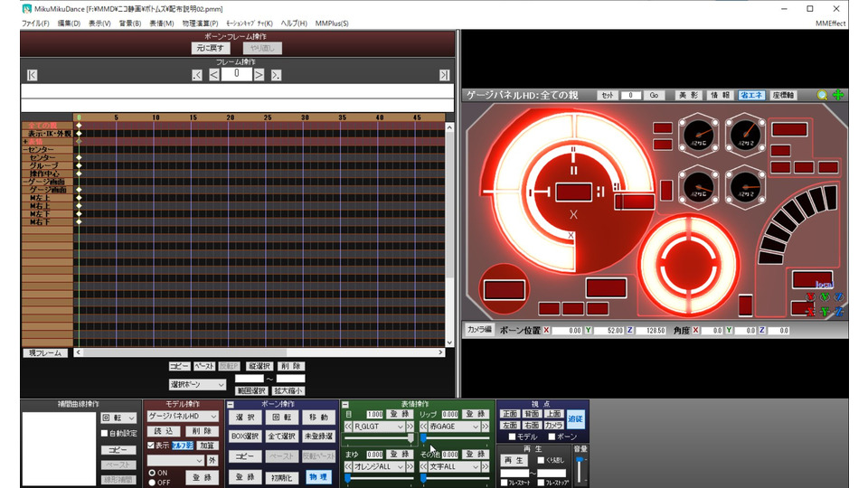868x488 pixels.
Task: Select previous 目 morph with << button
Action: coord(348,427)
